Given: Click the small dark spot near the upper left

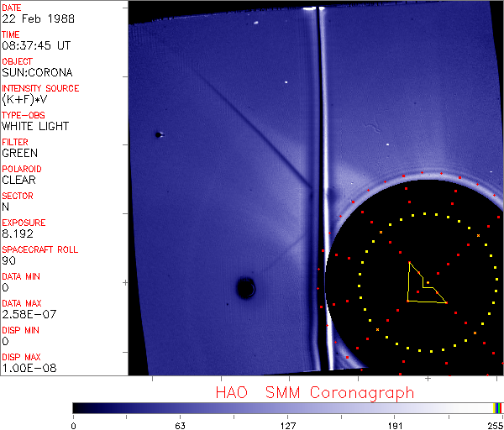Looking at the screenshot, I should tap(157, 134).
